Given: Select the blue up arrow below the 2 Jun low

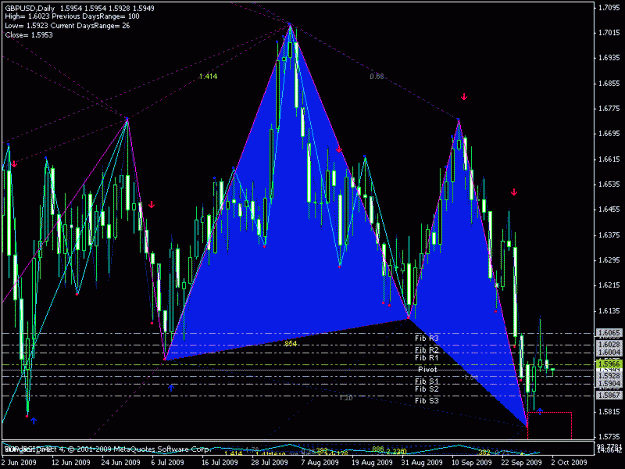Looking at the screenshot, I should click(x=33, y=420).
